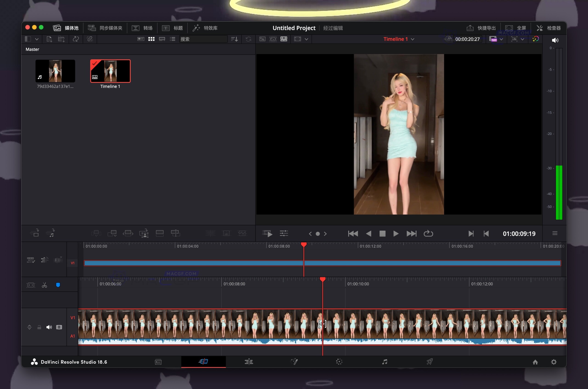Switch to the 转场 transitions tab
This screenshot has width=588, height=389.
[142, 28]
